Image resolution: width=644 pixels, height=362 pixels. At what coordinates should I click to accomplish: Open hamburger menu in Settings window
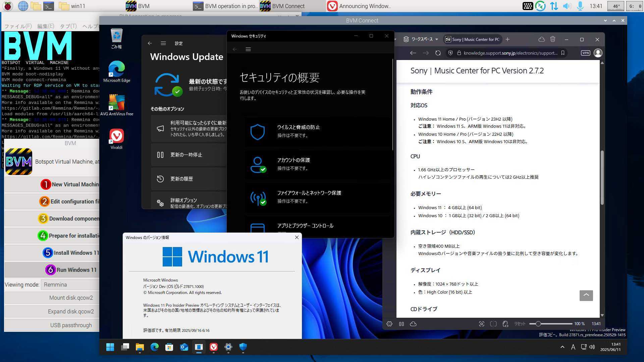coord(163,43)
